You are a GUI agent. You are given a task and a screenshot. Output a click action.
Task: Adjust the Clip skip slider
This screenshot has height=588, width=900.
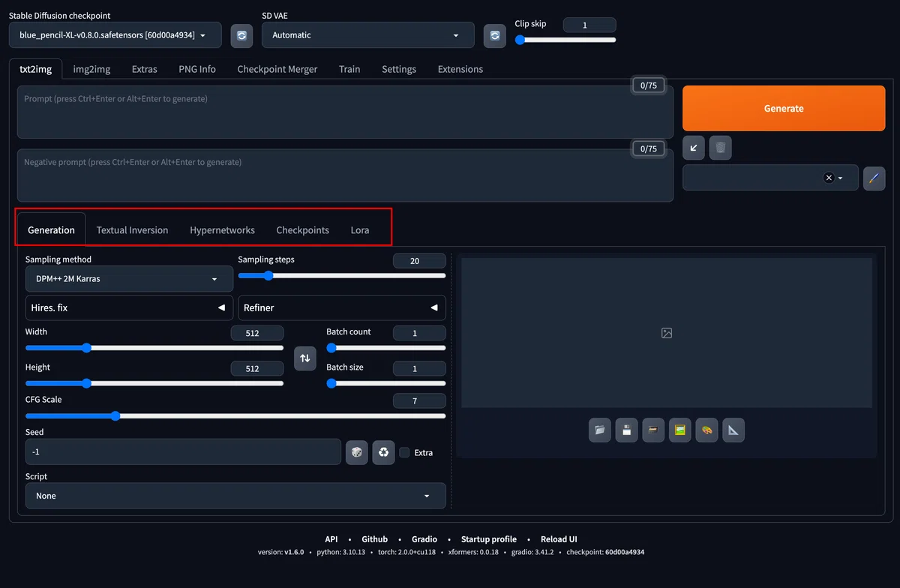pos(565,40)
